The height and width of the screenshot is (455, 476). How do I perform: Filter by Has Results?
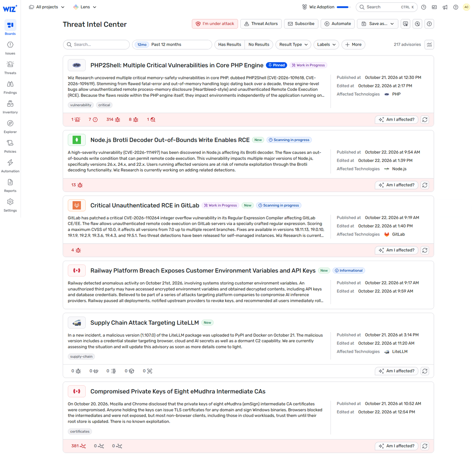pos(230,45)
